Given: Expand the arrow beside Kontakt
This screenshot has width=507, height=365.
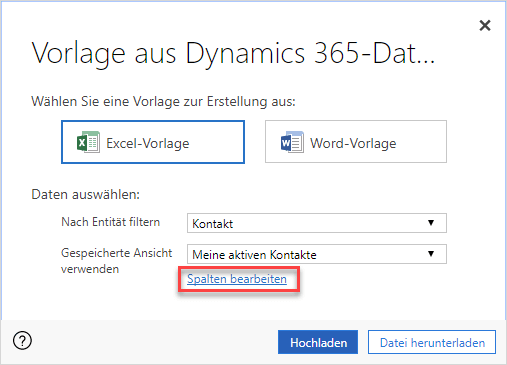Looking at the screenshot, I should click(431, 223).
